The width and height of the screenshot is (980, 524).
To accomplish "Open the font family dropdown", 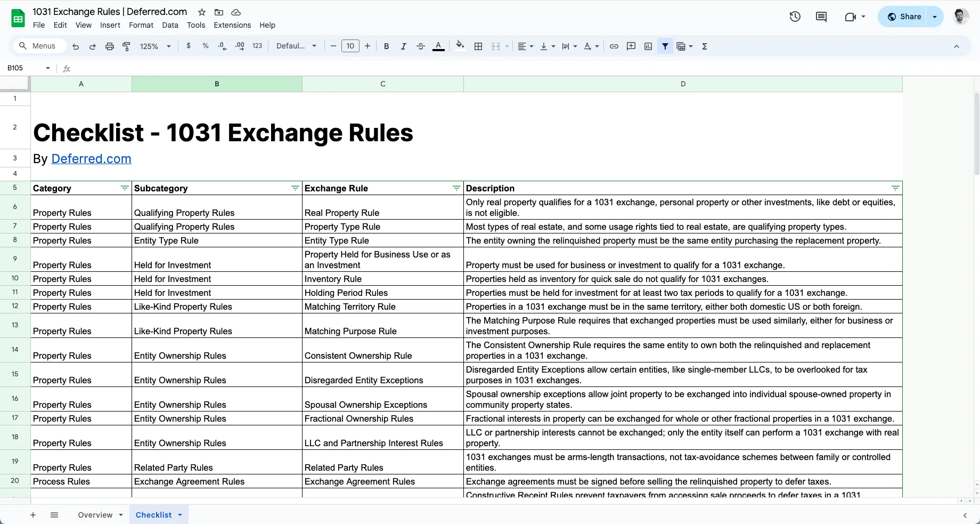I will pyautogui.click(x=296, y=46).
